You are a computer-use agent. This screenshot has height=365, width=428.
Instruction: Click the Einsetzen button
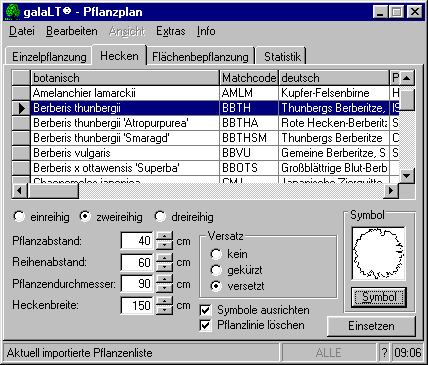[371, 326]
